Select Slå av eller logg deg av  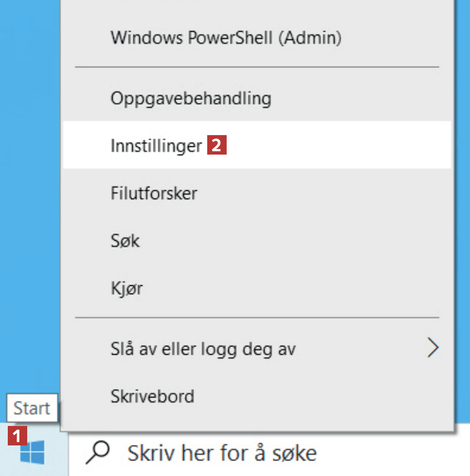(203, 349)
